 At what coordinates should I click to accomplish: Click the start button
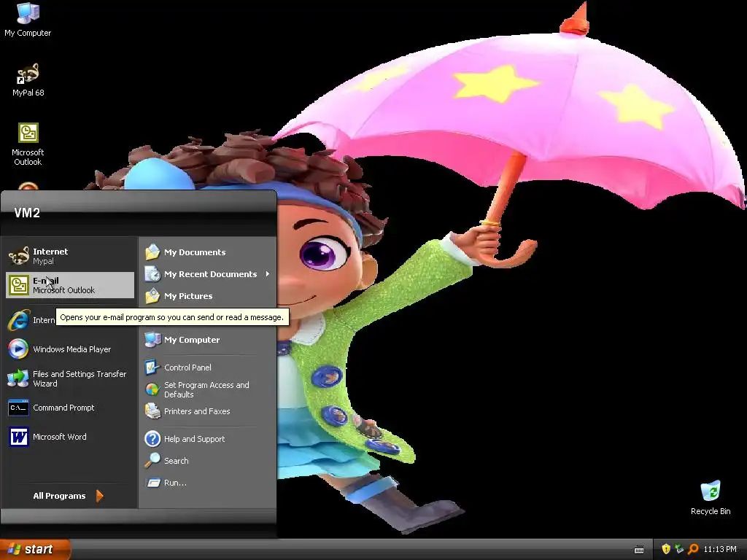[34, 549]
